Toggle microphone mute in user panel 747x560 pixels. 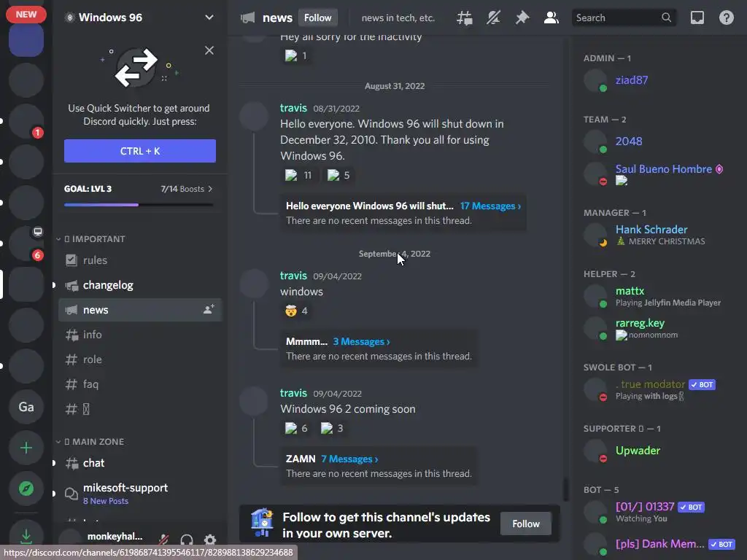pyautogui.click(x=163, y=540)
